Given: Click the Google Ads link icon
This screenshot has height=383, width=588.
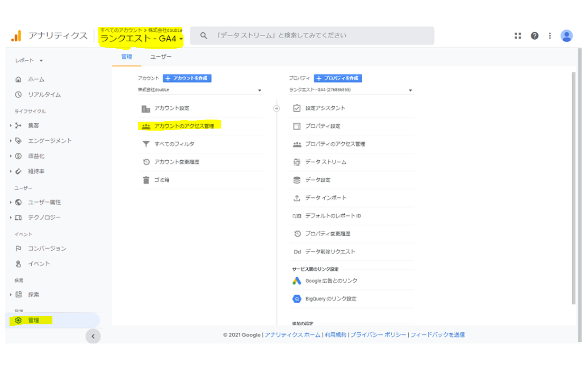Looking at the screenshot, I should pos(297,281).
